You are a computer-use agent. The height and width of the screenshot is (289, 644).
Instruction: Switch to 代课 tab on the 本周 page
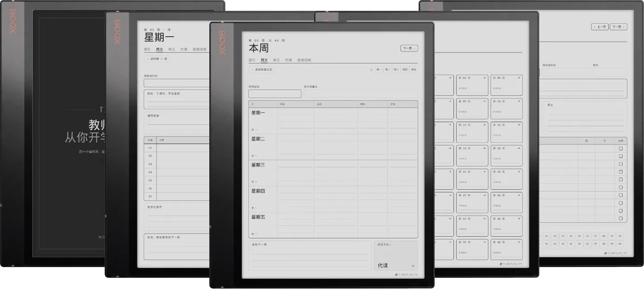pos(288,60)
